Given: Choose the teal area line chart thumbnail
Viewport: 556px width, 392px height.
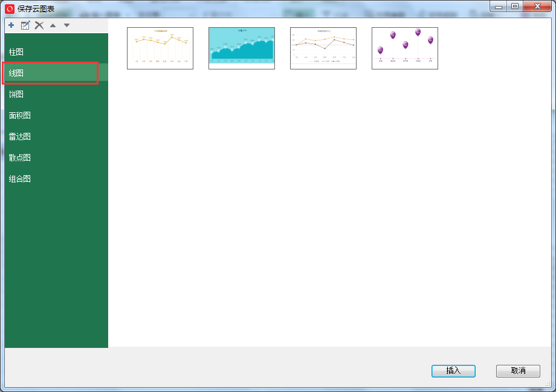Looking at the screenshot, I should pos(242,48).
